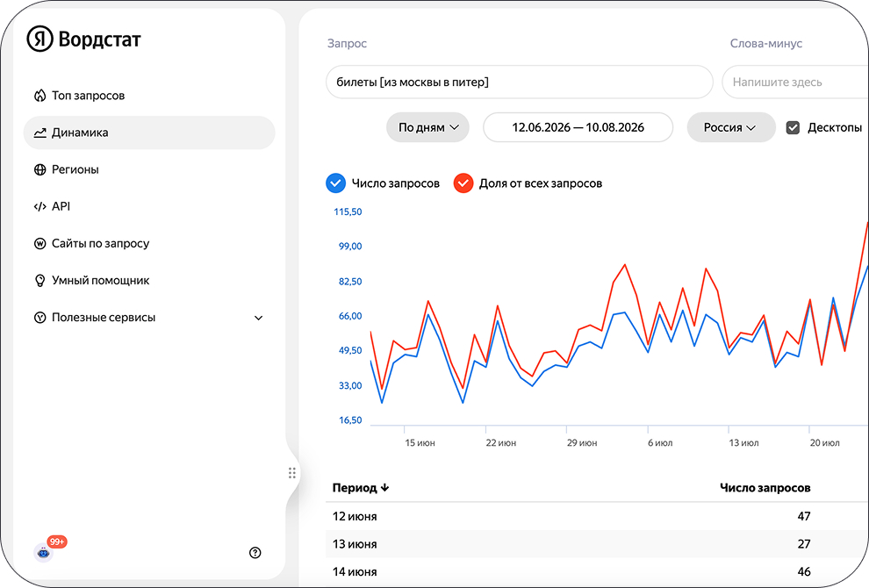The width and height of the screenshot is (869, 588).
Task: Click the lightbulb icon beside Умный помощник
Action: tap(39, 281)
